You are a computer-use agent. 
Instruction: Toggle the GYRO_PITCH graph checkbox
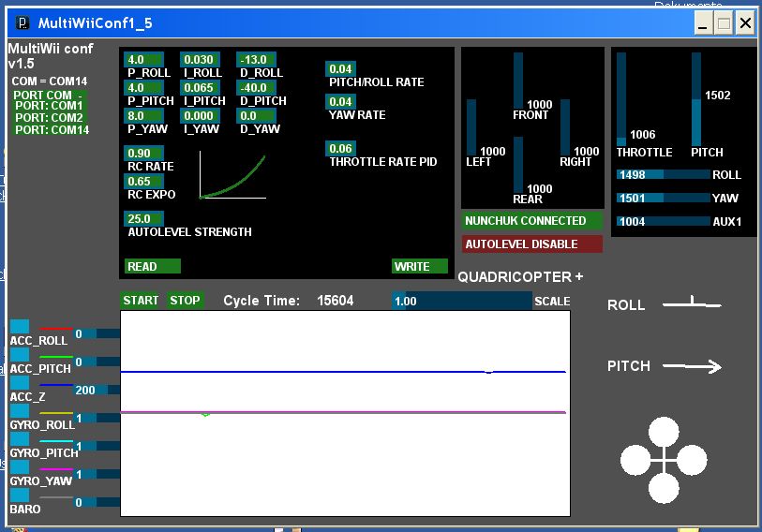tap(20, 439)
